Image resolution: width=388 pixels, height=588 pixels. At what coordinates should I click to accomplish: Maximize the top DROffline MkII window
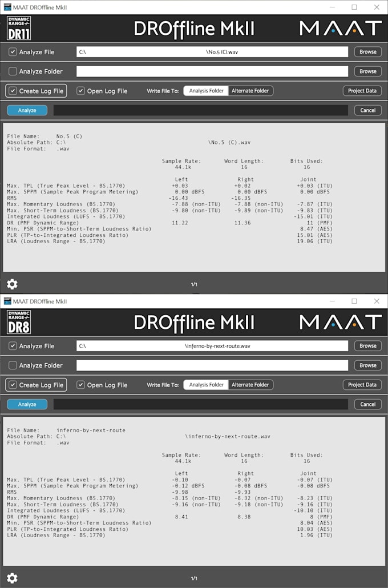click(354, 7)
